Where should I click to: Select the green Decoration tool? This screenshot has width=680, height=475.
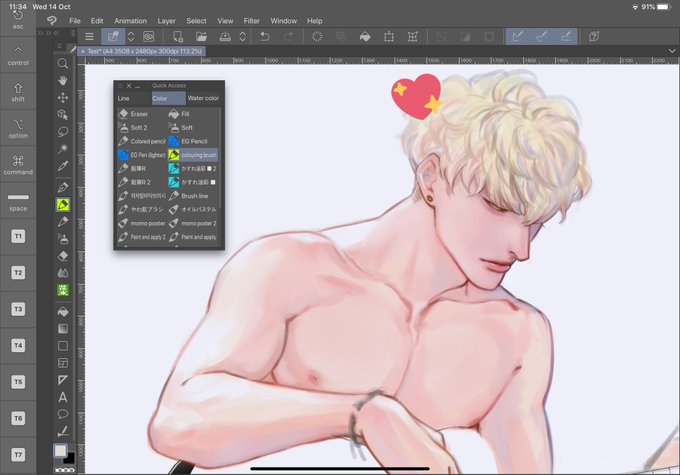click(x=63, y=290)
